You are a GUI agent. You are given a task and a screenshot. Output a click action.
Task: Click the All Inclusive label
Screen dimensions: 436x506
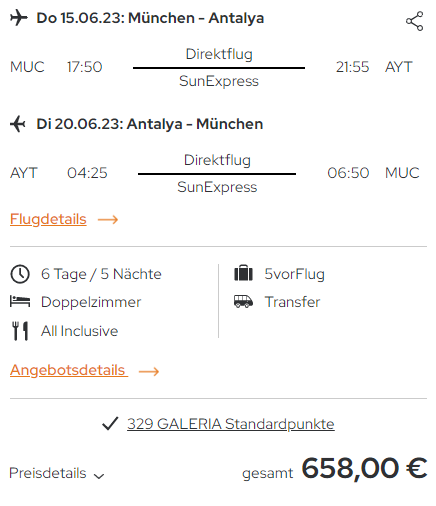click(x=80, y=331)
